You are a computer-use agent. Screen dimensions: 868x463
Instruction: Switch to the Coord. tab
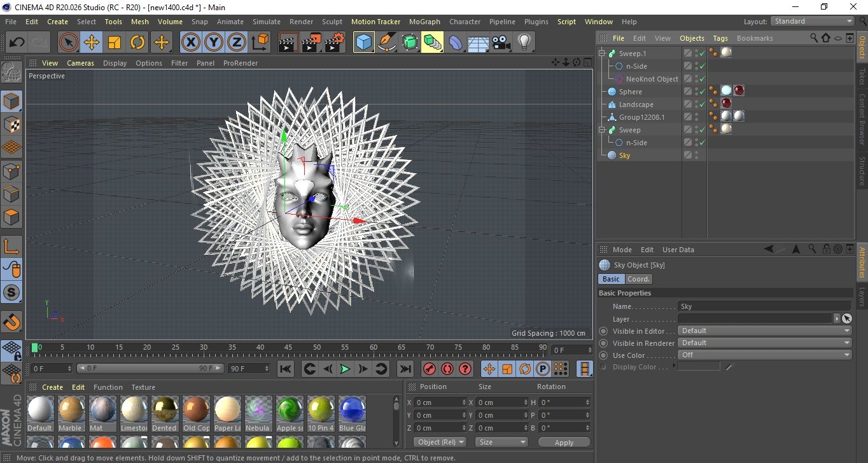point(638,279)
